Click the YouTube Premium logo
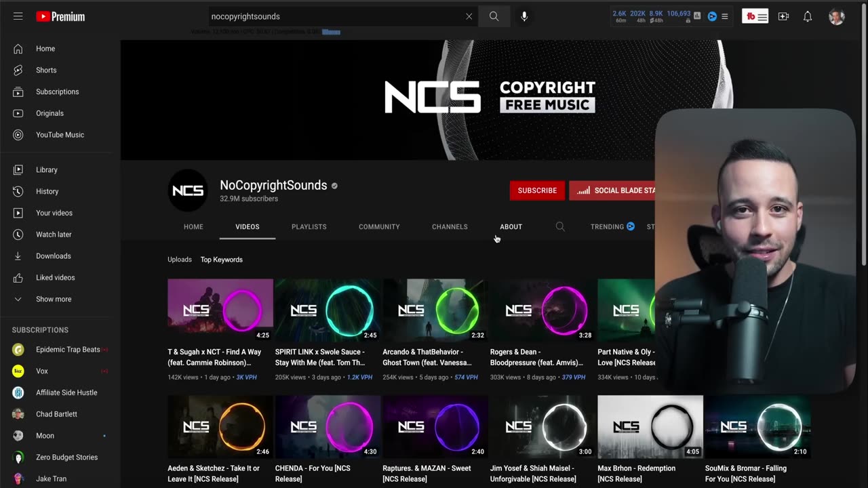Viewport: 868px width, 488px height. coord(60,16)
